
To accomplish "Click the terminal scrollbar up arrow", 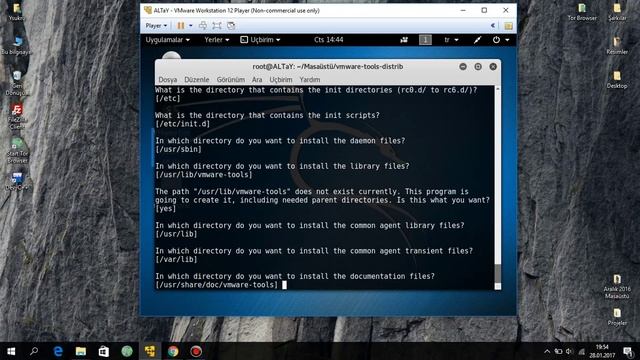I will [498, 89].
